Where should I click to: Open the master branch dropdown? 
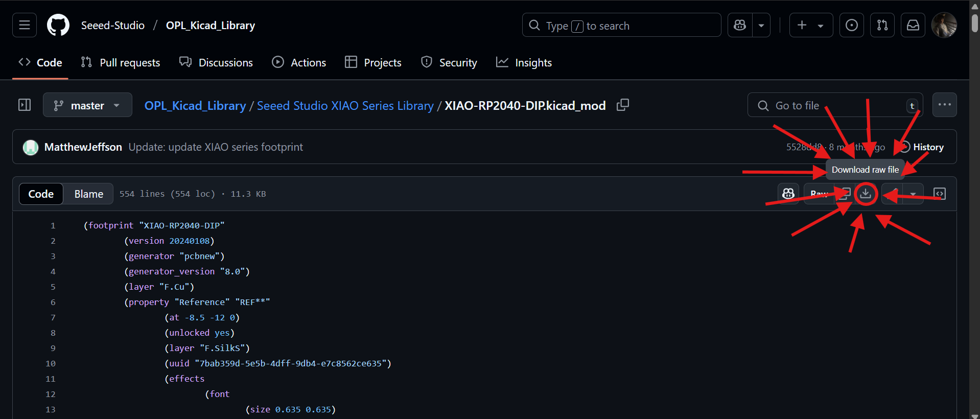coord(87,105)
